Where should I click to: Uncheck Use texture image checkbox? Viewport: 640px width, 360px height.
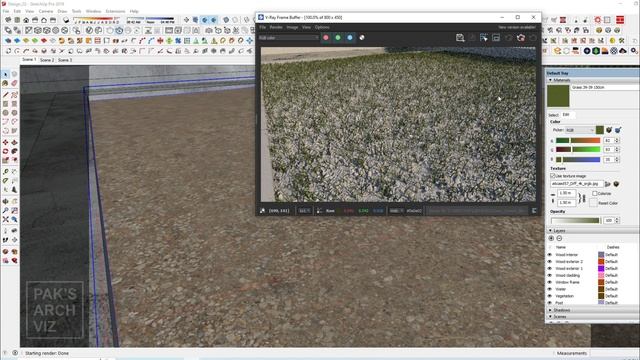click(553, 176)
